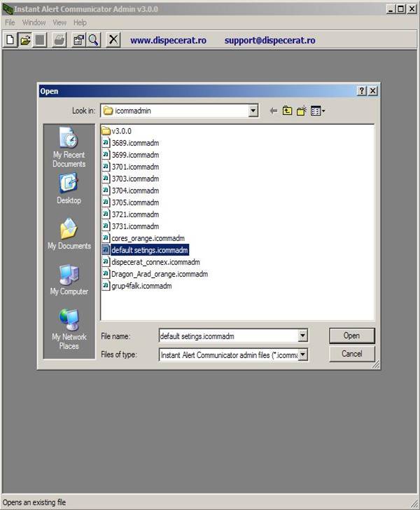Select file 3721.icommadm

click(x=131, y=214)
